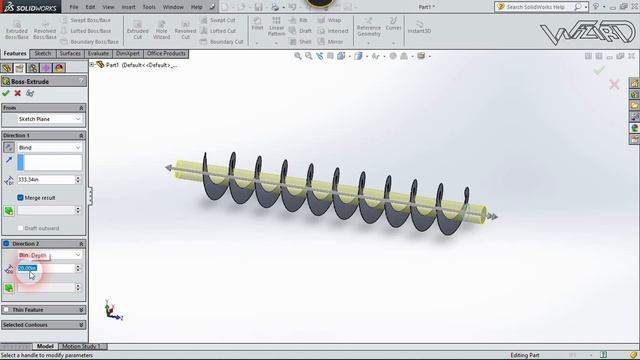Image resolution: width=640 pixels, height=360 pixels.
Task: Switch to the PropertyManager tab icon
Action: click(x=20, y=68)
